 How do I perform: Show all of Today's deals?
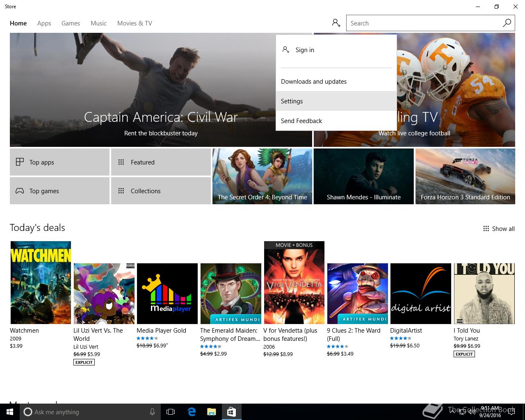point(499,228)
